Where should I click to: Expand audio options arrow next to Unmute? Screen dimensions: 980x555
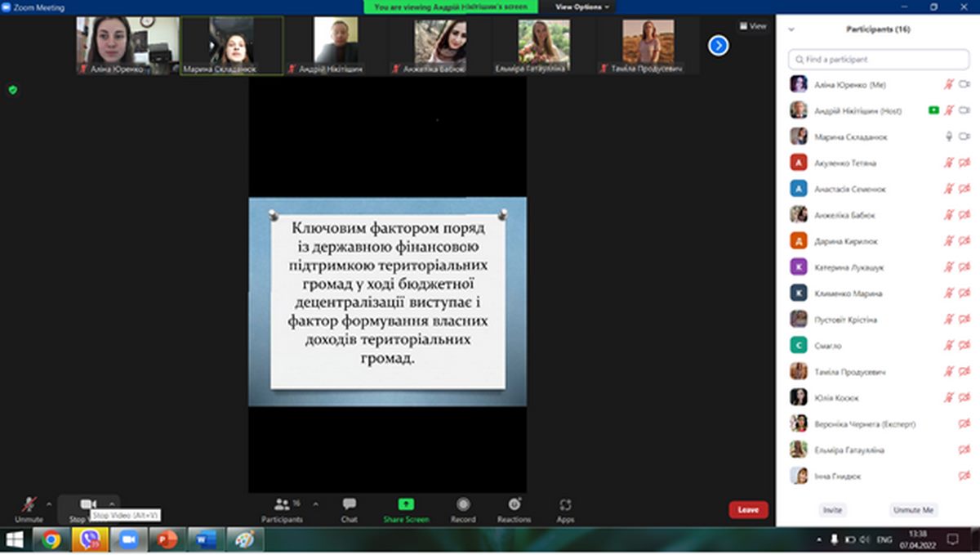pyautogui.click(x=49, y=504)
